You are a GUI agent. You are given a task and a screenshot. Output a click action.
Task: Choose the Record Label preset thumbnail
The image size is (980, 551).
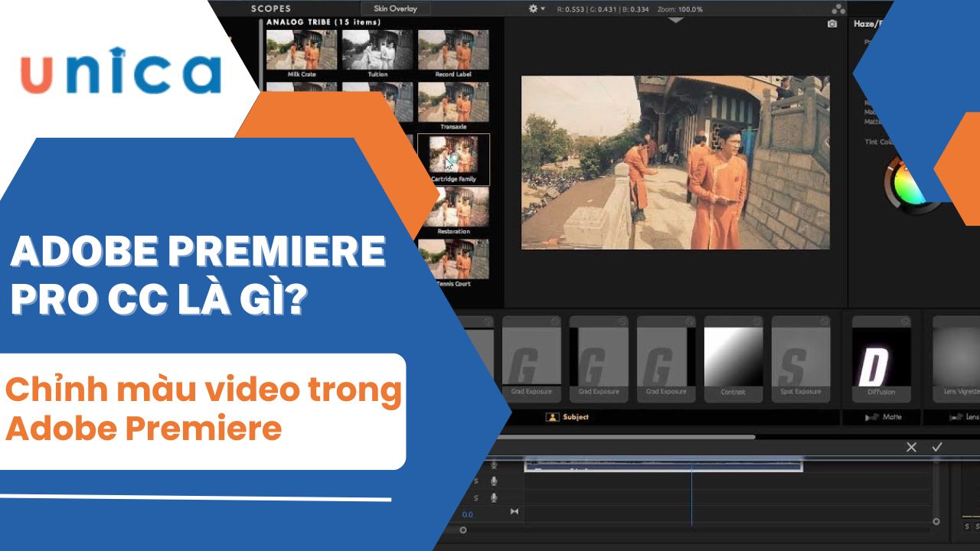453,51
